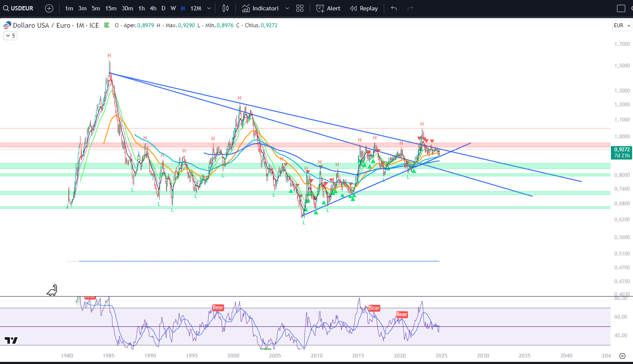Open the candlestick chart type selector

[225, 8]
